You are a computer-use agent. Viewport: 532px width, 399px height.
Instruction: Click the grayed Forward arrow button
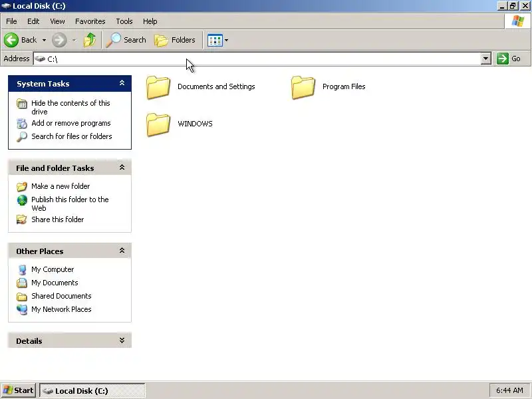click(x=59, y=40)
